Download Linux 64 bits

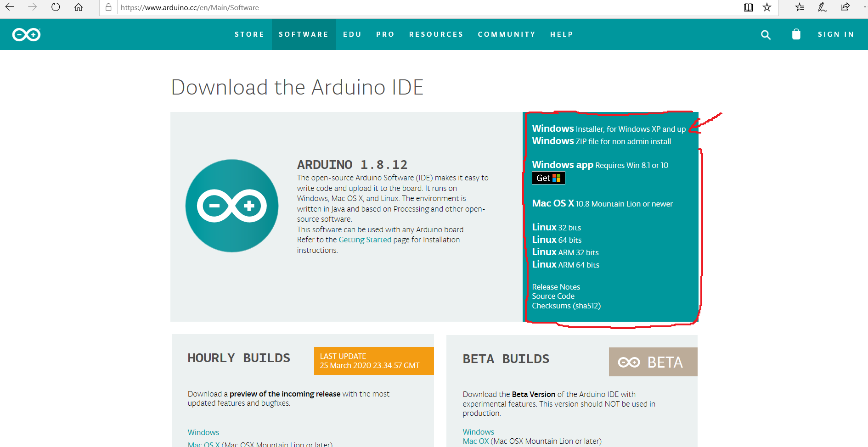[557, 240]
